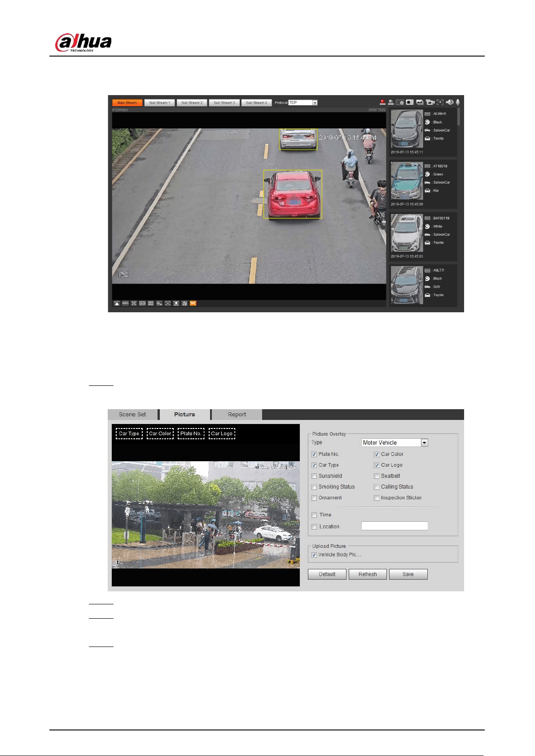The width and height of the screenshot is (535, 756).
Task: Click the fluency adjustment icon
Action: pos(151,303)
